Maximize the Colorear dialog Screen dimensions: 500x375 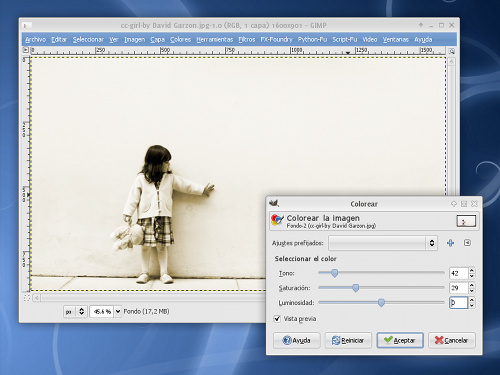coord(464,203)
